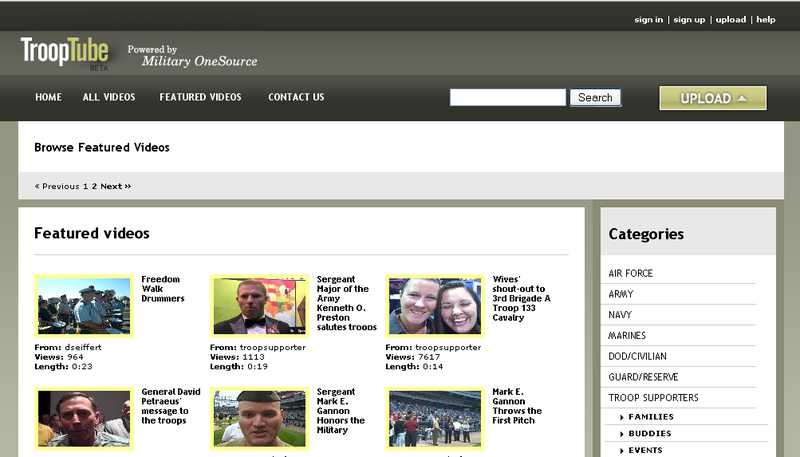Open the sign up link
Viewport: 800px width, 457px height.
(689, 19)
